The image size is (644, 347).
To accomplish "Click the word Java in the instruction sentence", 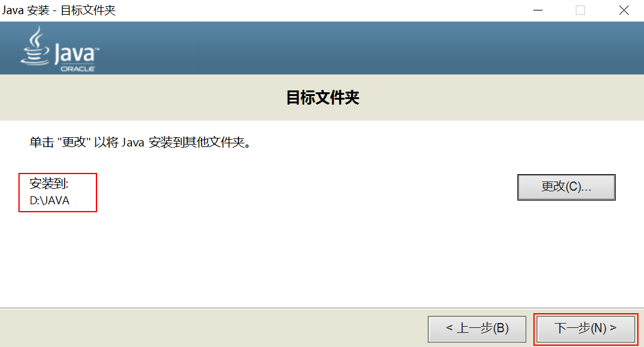I will click(x=133, y=143).
